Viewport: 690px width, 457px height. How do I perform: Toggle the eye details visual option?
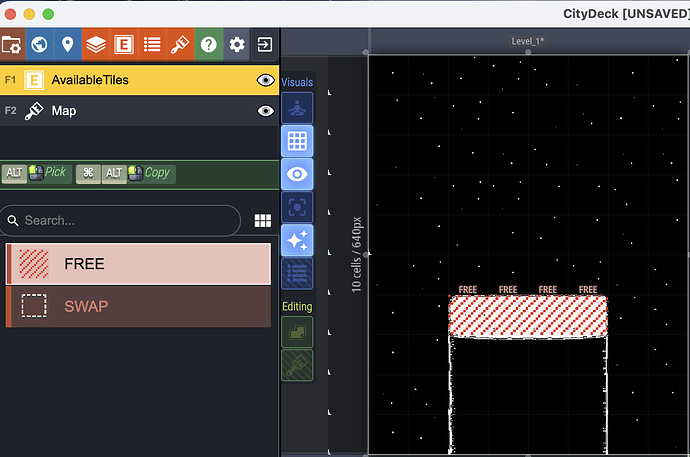click(297, 174)
